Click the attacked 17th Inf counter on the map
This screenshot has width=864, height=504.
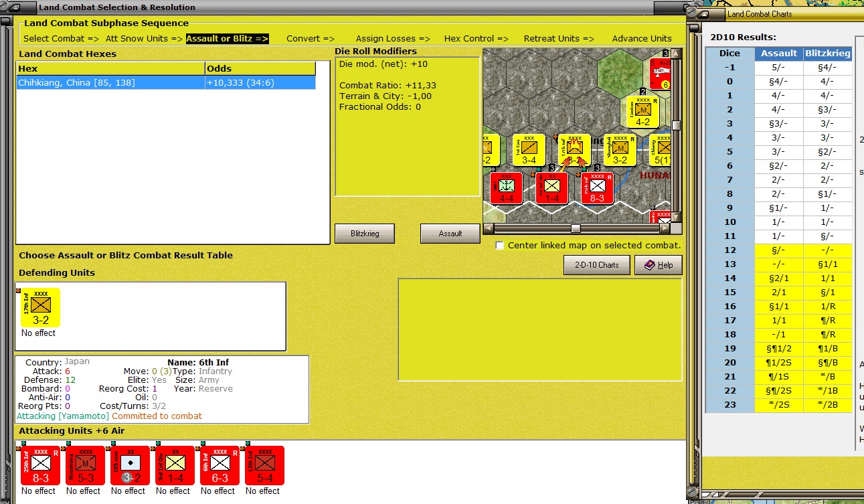(574, 150)
